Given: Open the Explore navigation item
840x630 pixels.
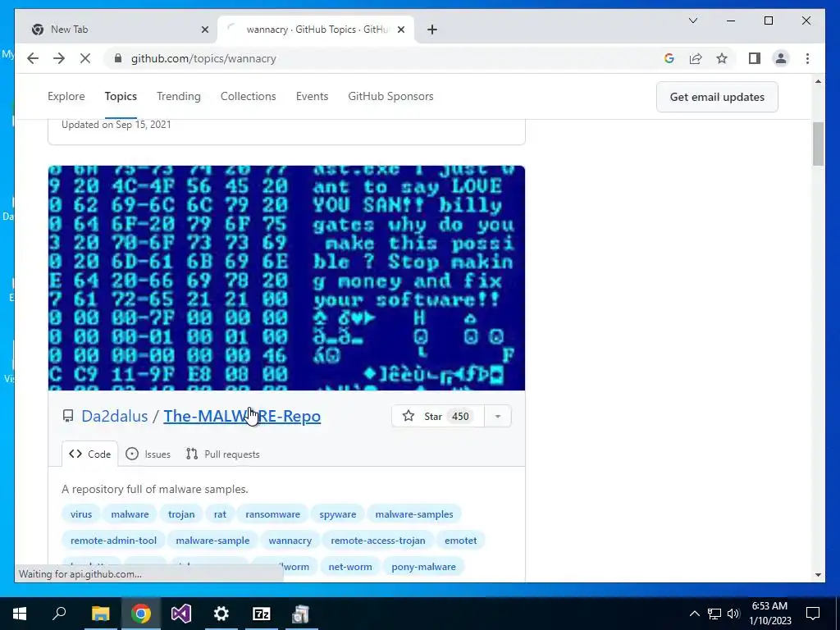Looking at the screenshot, I should [x=66, y=97].
